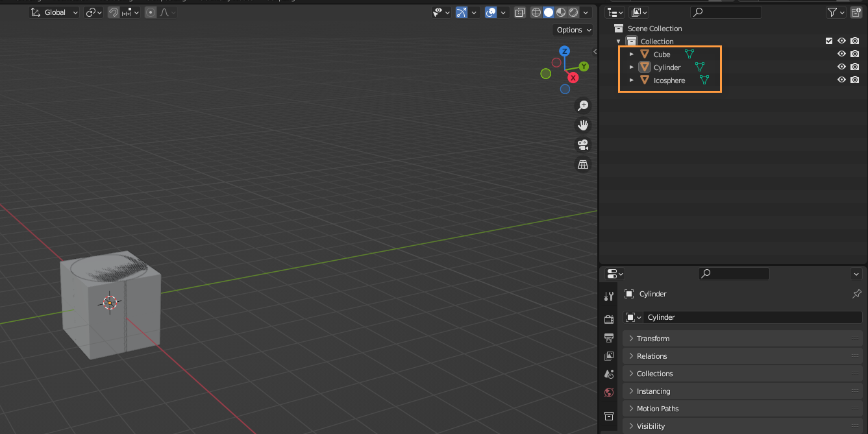Click the Collection box icon in outliner
The width and height of the screenshot is (868, 434).
pyautogui.click(x=632, y=42)
